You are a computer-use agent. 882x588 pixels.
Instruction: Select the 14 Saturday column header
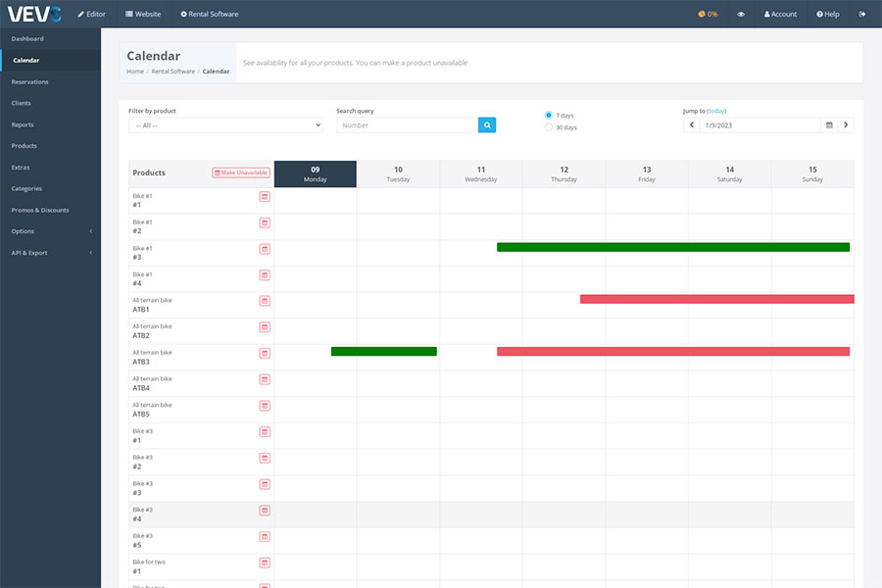[x=729, y=173]
